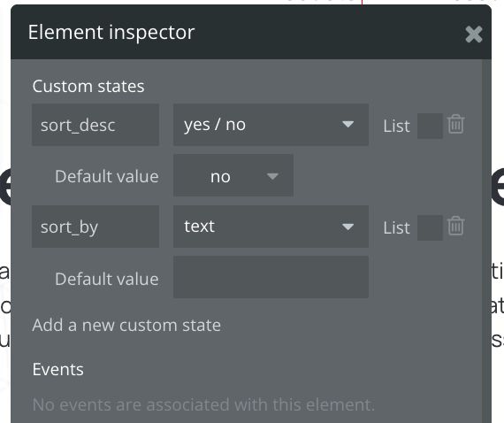
Task: Open the yes / no state type dropdown
Action: click(271, 125)
